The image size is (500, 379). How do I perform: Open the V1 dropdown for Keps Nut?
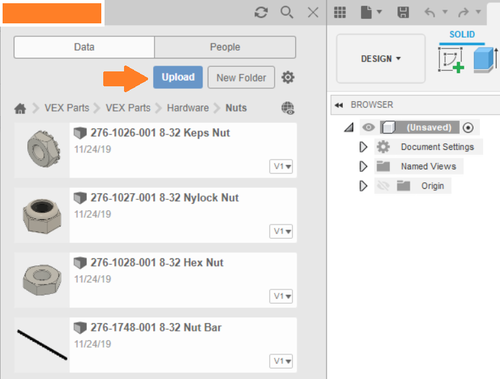click(281, 166)
